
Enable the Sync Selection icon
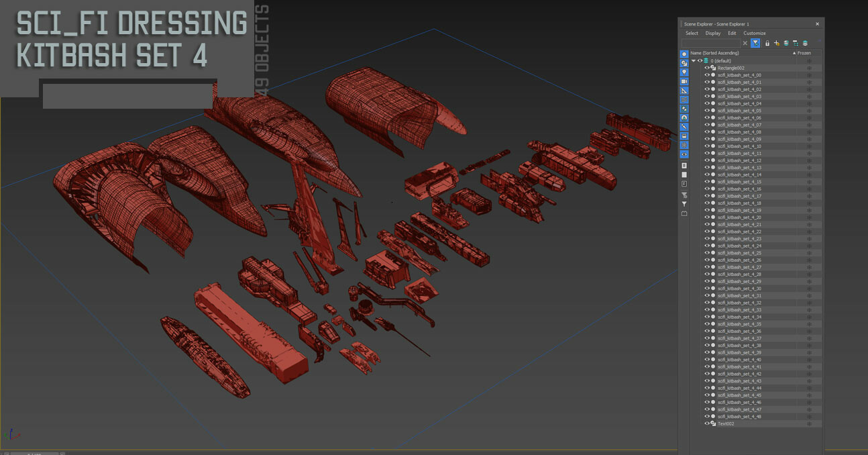click(x=786, y=43)
